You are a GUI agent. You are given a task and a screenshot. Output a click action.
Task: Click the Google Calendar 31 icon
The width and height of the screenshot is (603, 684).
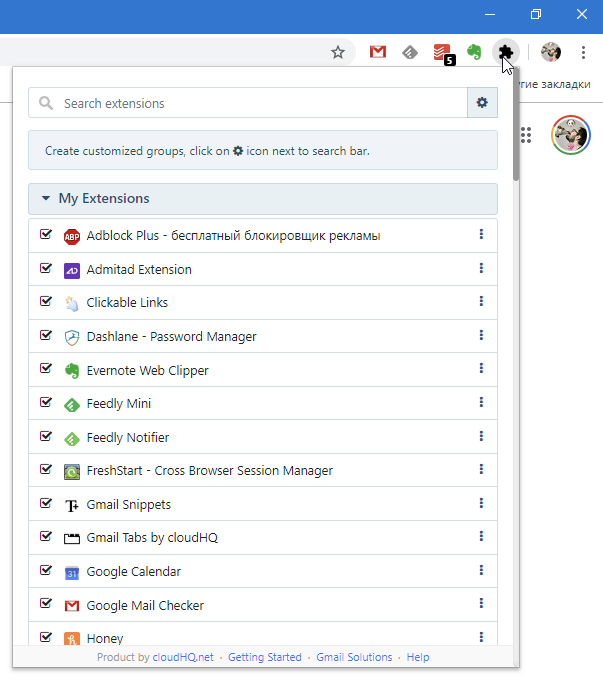click(72, 572)
